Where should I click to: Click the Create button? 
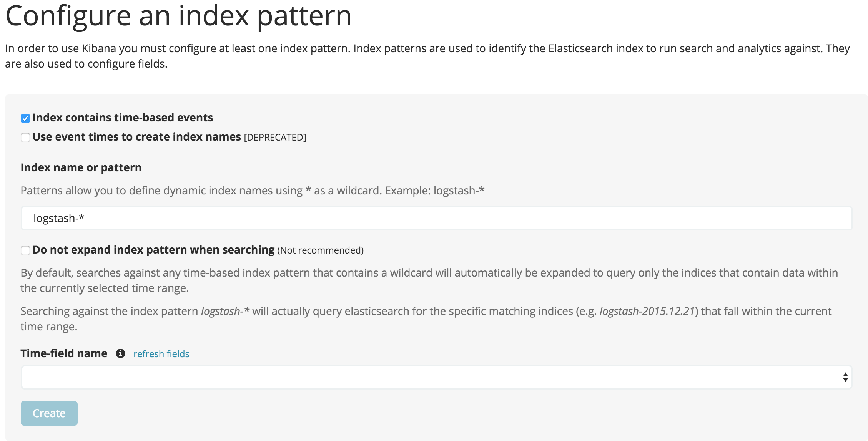[x=49, y=413]
